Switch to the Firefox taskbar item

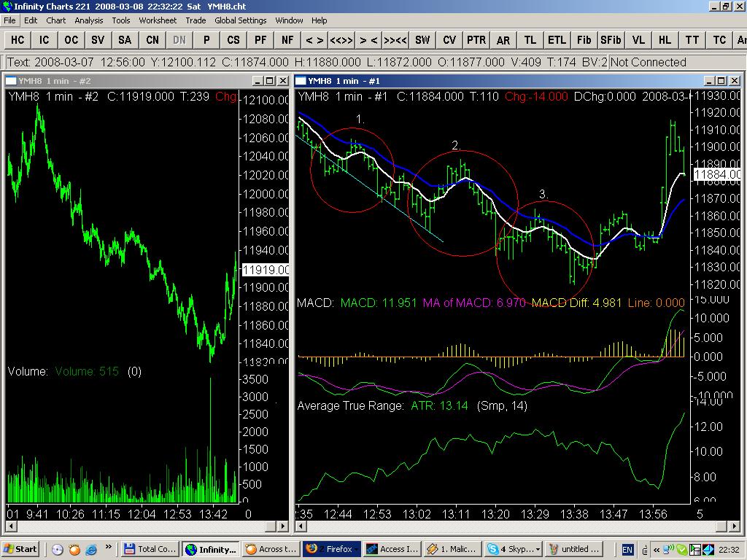click(333, 549)
